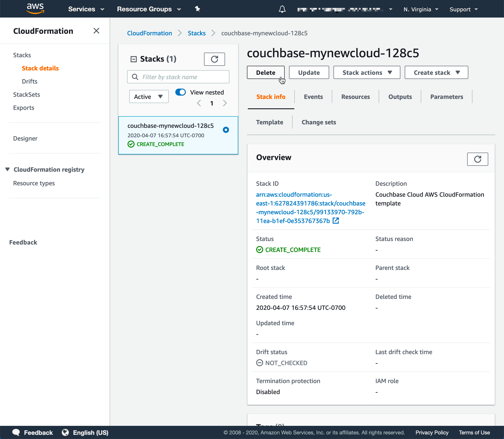This screenshot has width=504, height=439.
Task: Collapse the Stacks panel with the minus icon
Action: pos(133,59)
